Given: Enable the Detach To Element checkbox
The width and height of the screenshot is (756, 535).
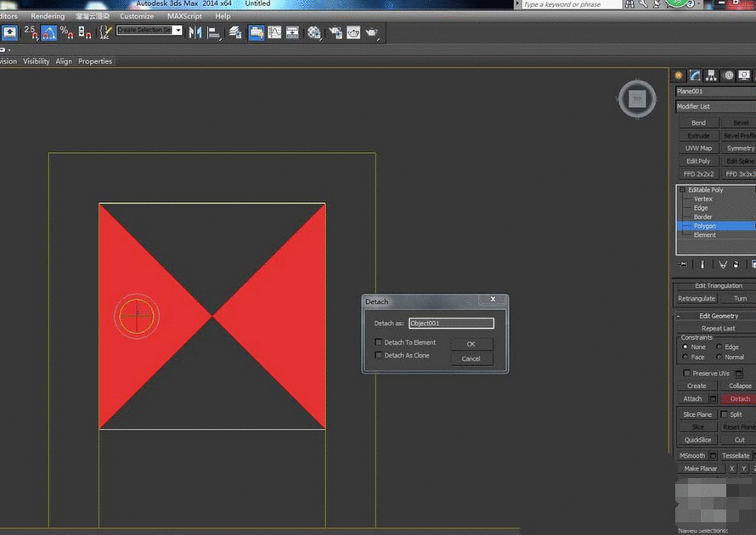Looking at the screenshot, I should pos(379,342).
